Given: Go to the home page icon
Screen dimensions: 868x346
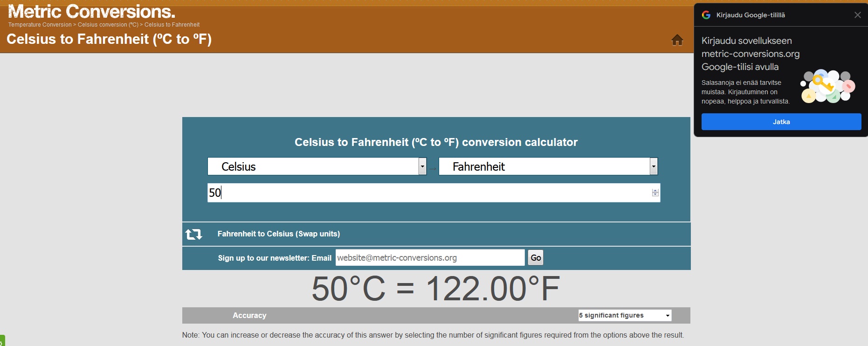Looking at the screenshot, I should (x=677, y=40).
